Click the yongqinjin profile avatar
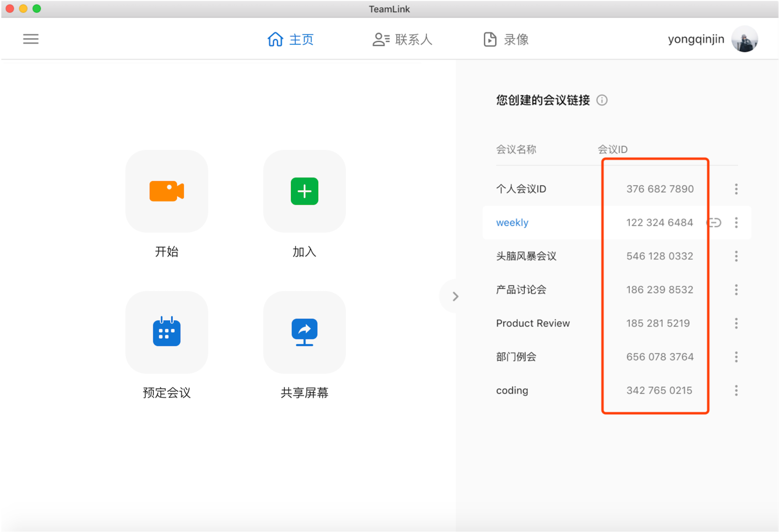This screenshot has width=779, height=532. pyautogui.click(x=745, y=39)
